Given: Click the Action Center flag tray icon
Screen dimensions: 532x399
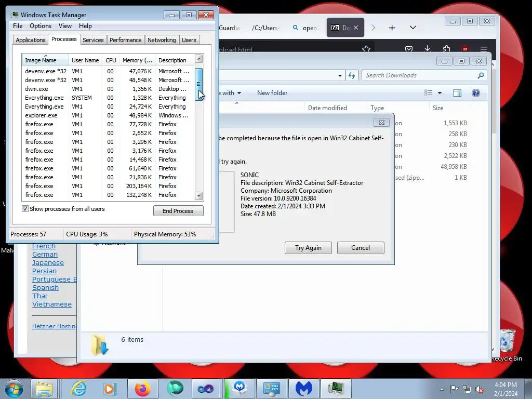Looking at the screenshot, I should pyautogui.click(x=454, y=389).
